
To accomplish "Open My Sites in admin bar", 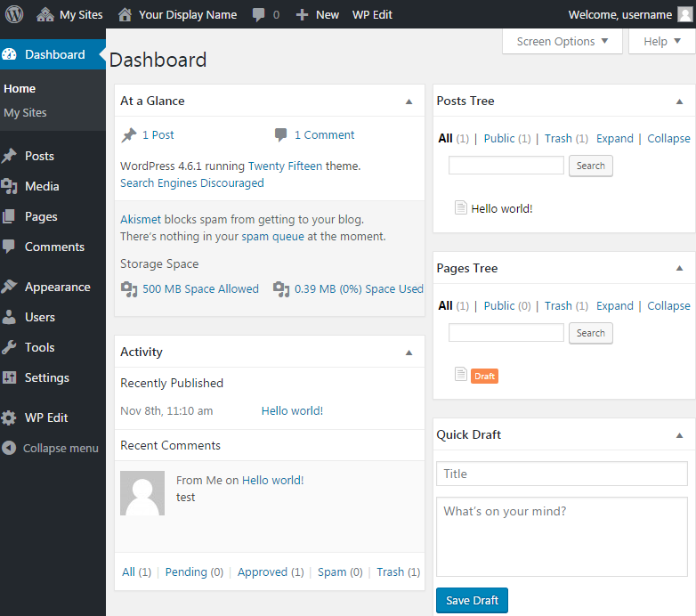I will [81, 14].
